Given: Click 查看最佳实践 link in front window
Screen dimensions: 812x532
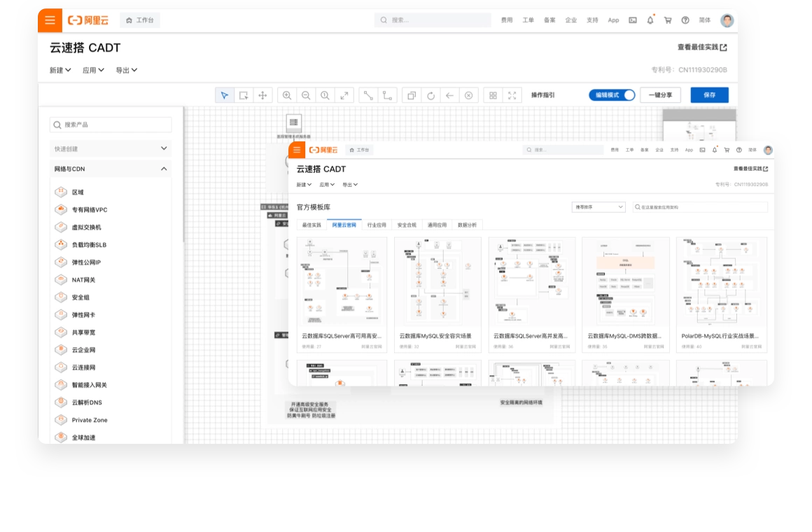Looking at the screenshot, I should tap(751, 169).
